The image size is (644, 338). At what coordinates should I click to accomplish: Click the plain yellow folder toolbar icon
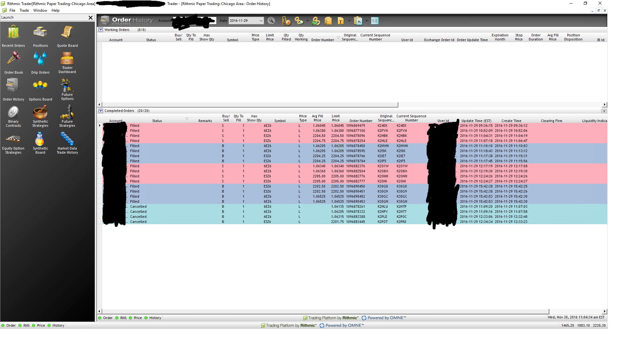pyautogui.click(x=328, y=21)
